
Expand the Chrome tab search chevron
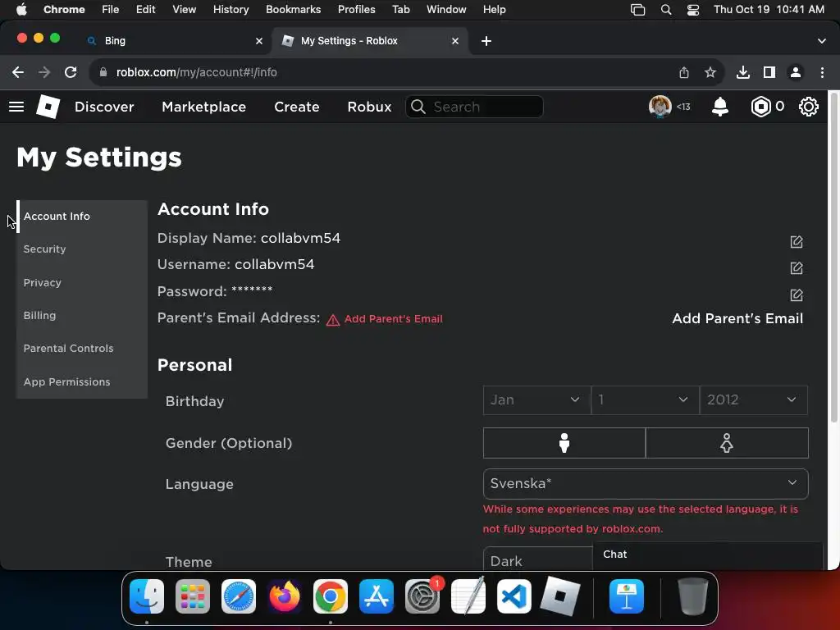click(x=822, y=41)
